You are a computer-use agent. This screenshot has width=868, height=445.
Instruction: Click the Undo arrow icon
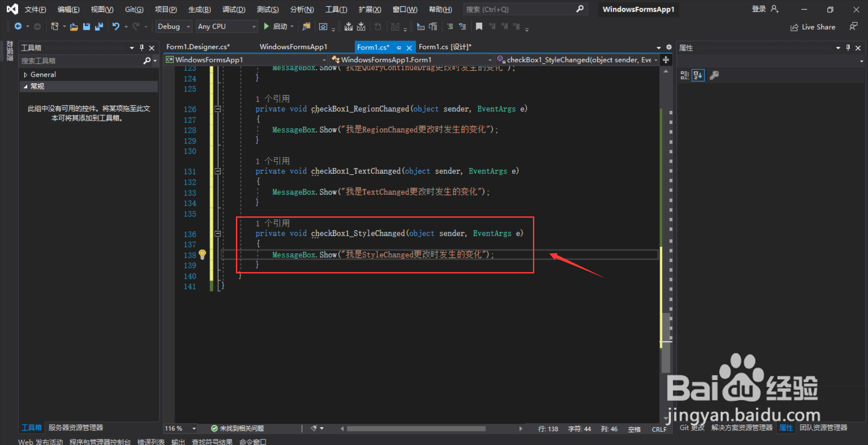click(116, 27)
